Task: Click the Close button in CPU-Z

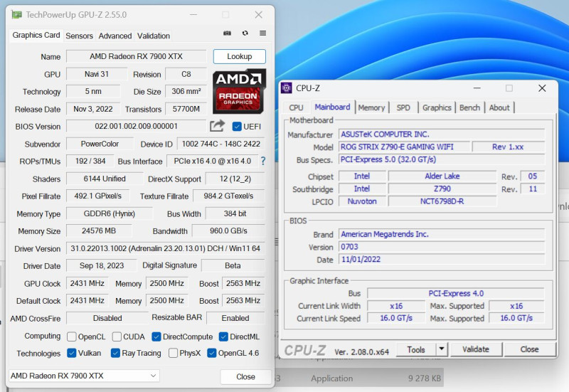Action: [x=529, y=349]
